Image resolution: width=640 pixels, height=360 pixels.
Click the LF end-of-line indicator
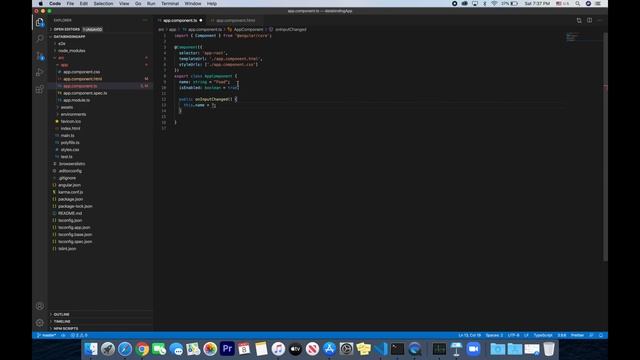(526, 336)
